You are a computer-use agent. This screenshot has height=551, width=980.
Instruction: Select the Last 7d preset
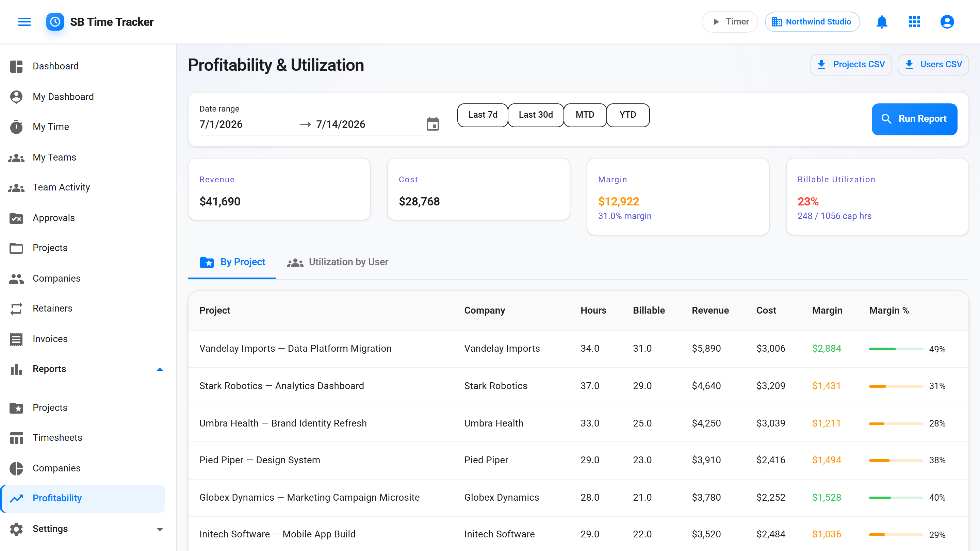click(483, 115)
